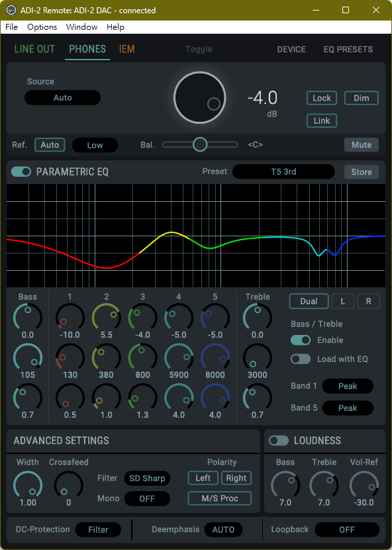Click Treble gain knob above 3000
Screen dimensions: 392x550
pos(257,318)
